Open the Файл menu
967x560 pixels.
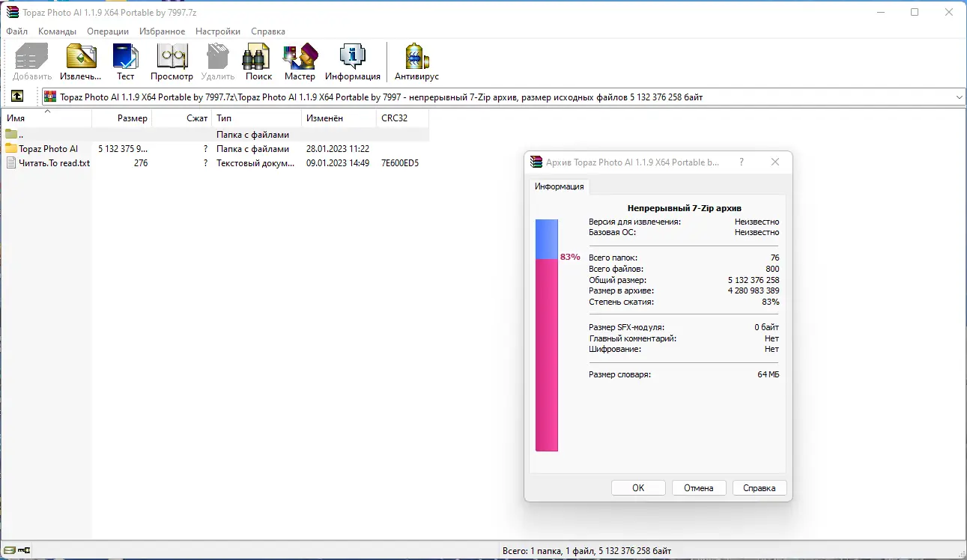tap(16, 31)
